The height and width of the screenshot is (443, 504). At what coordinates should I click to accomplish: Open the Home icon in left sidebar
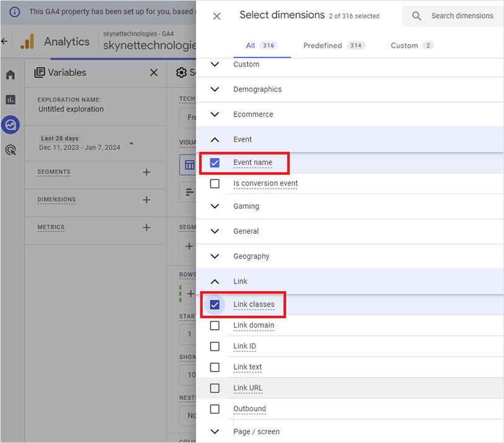11,75
